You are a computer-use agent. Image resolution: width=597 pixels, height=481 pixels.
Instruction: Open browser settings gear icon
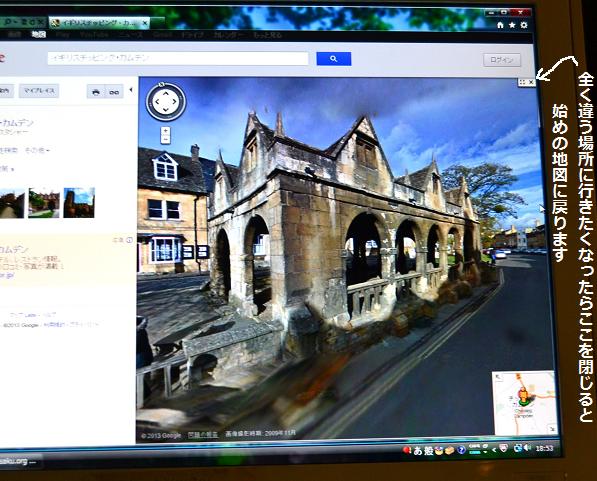pos(524,25)
